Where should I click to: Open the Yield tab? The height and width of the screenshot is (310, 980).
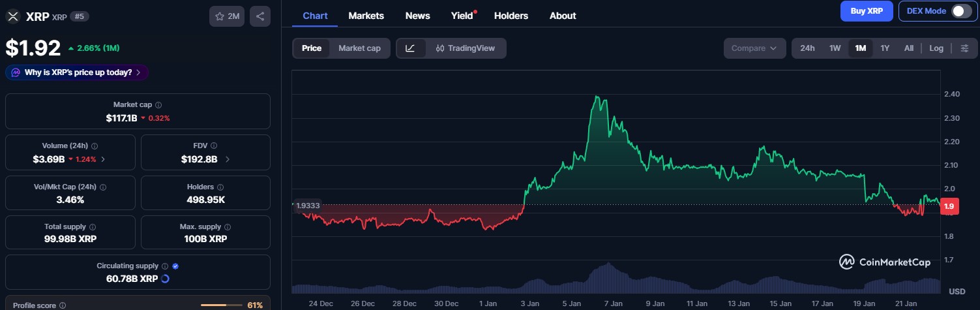pyautogui.click(x=462, y=16)
